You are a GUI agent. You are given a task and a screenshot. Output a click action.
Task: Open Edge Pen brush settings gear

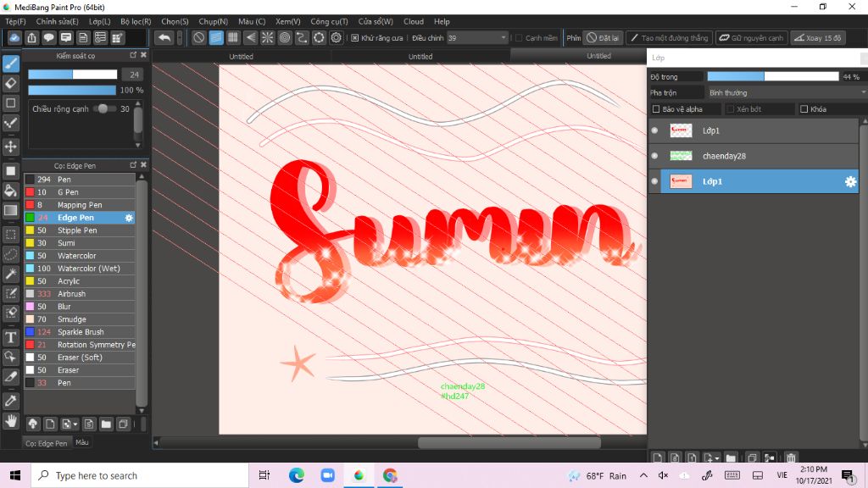(129, 218)
